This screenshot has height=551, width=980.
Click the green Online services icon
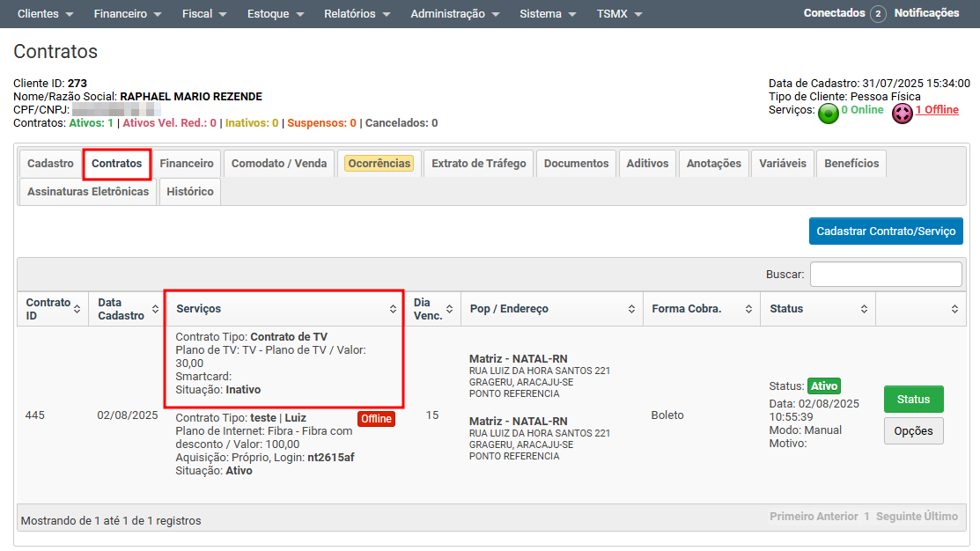click(828, 114)
